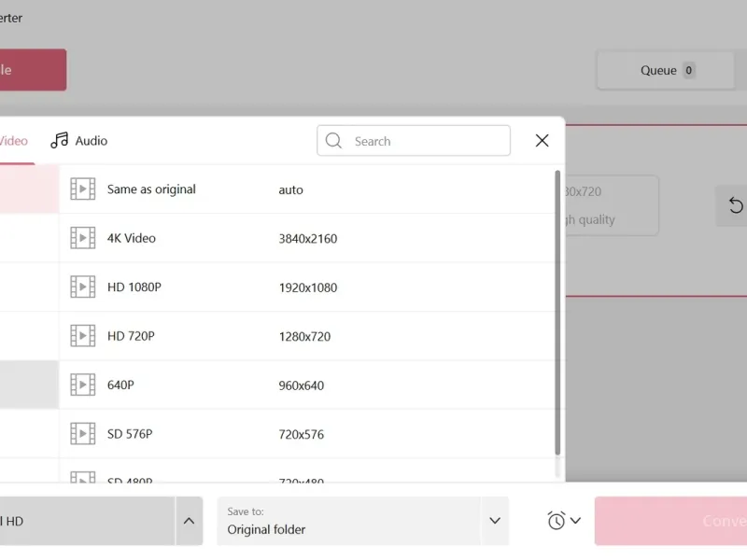Click the magnifier icon in Search box
The image size is (747, 560).
333,141
